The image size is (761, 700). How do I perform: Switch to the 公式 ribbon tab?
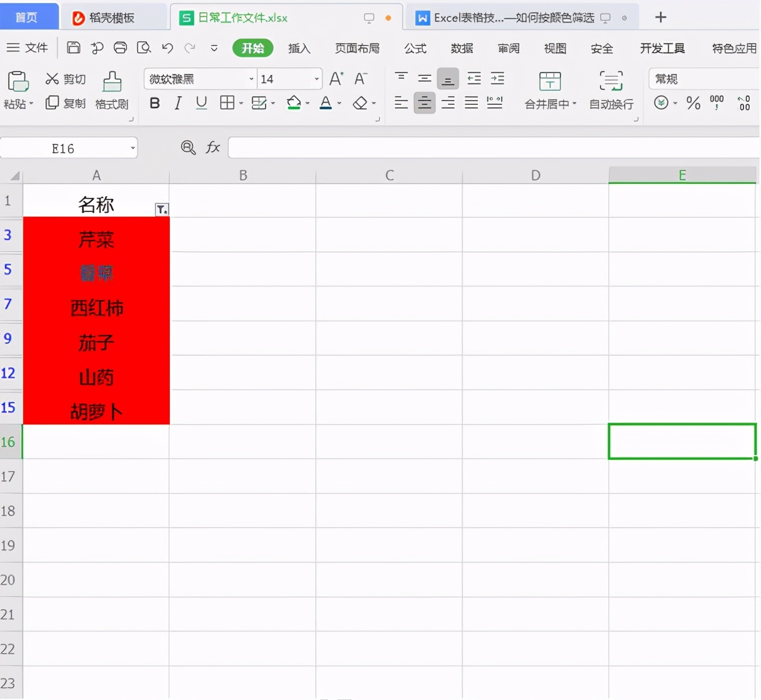pyautogui.click(x=415, y=48)
